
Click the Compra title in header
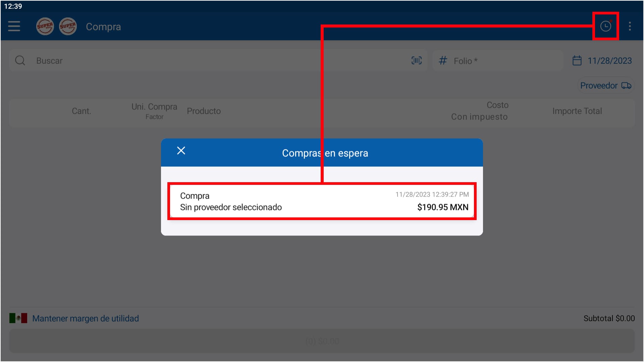point(103,27)
